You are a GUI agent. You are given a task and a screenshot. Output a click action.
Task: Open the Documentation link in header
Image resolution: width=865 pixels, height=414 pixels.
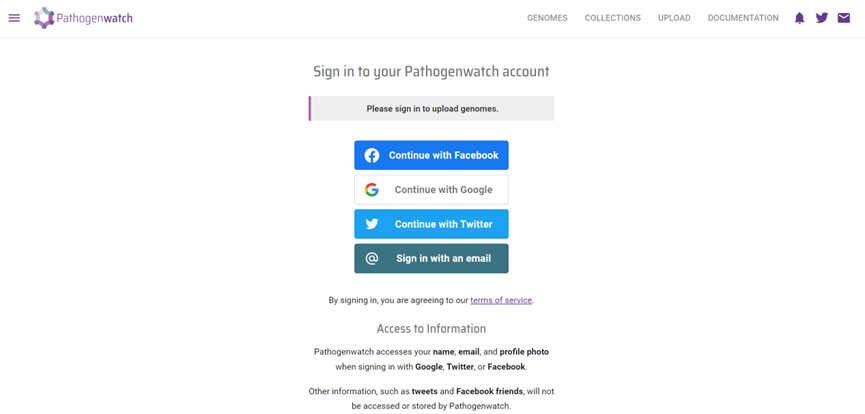coord(743,18)
